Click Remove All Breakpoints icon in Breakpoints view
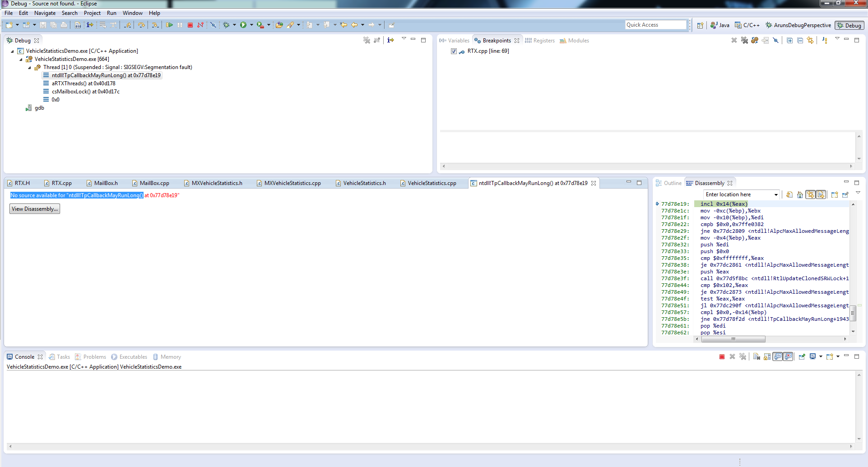 744,40
